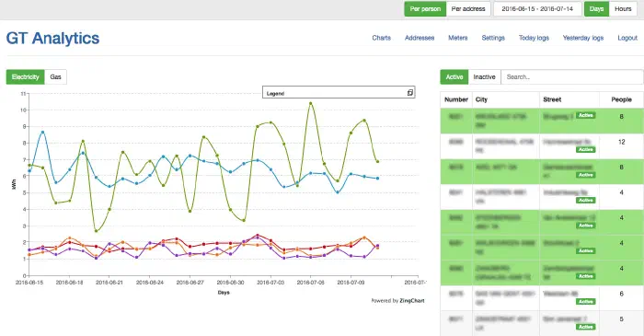Open the date range picker 2016-06-15 - 2016-07-14
This screenshot has width=644, height=336.
pos(537,8)
